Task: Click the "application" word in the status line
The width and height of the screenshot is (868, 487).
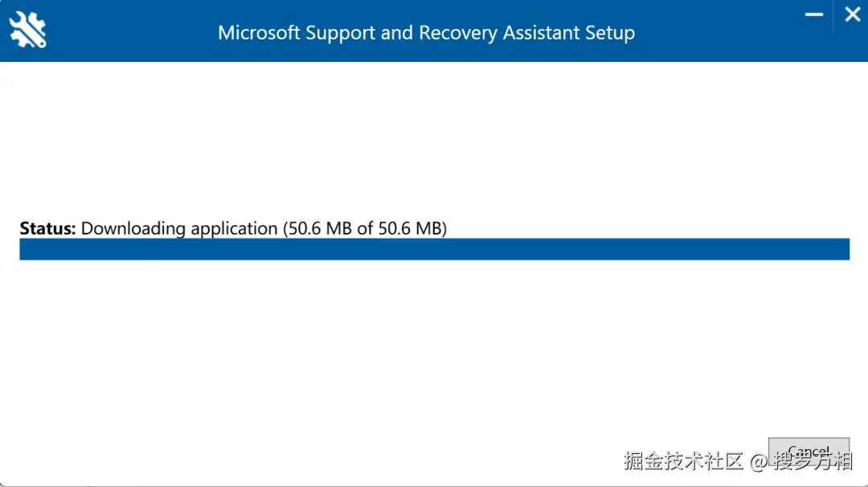Action: 234,228
